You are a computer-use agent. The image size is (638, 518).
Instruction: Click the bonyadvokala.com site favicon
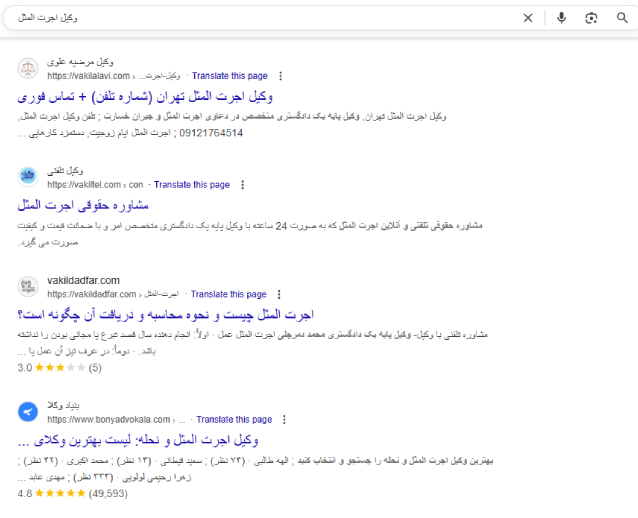[28, 412]
